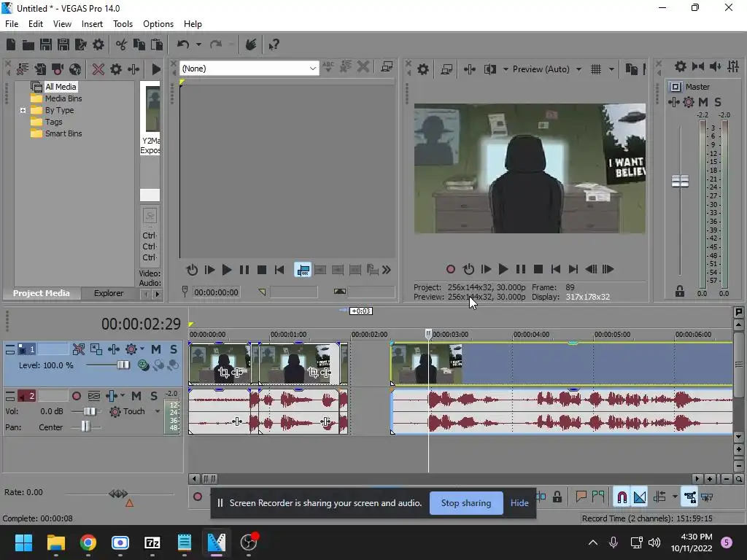The height and width of the screenshot is (560, 747).
Task: Click the What's This help icon
Action: [x=274, y=44]
